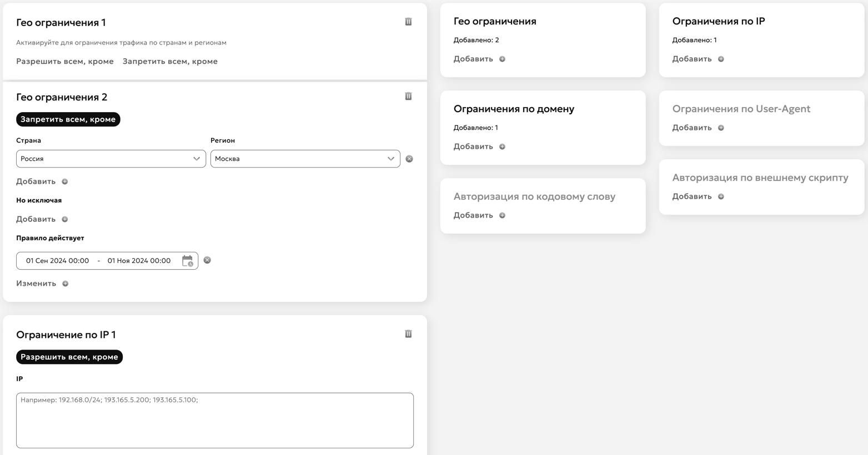The height and width of the screenshot is (455, 868).
Task: Open calendar picker in the date range field
Action: 187,261
